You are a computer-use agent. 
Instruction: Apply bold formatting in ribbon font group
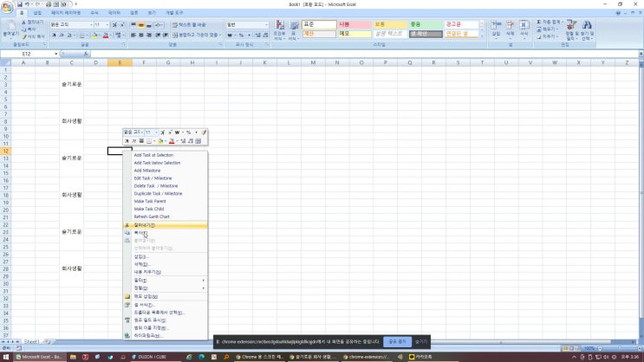point(54,36)
